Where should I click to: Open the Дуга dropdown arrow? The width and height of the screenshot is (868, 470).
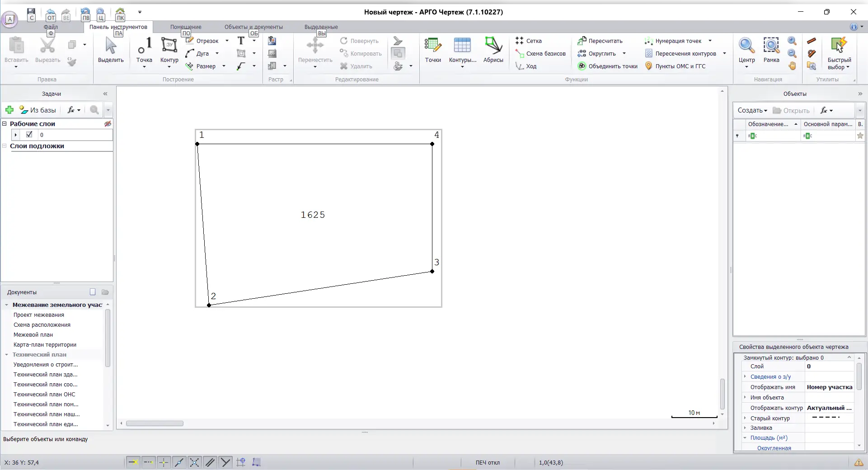(x=217, y=53)
